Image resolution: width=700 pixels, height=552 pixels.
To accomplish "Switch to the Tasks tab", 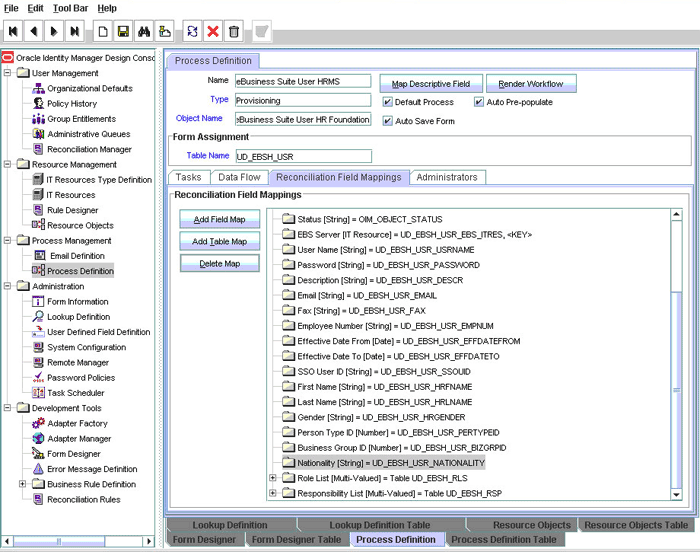I will 188,177.
